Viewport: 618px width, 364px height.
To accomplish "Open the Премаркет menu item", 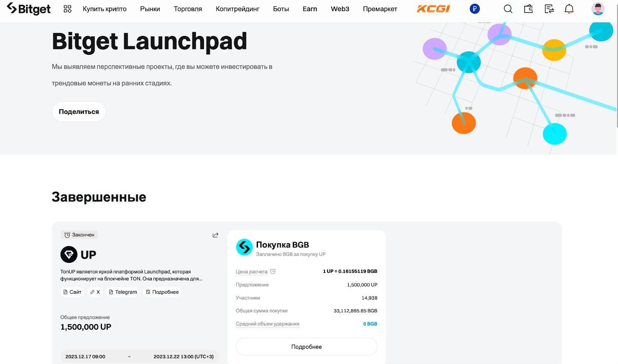I will coord(380,9).
